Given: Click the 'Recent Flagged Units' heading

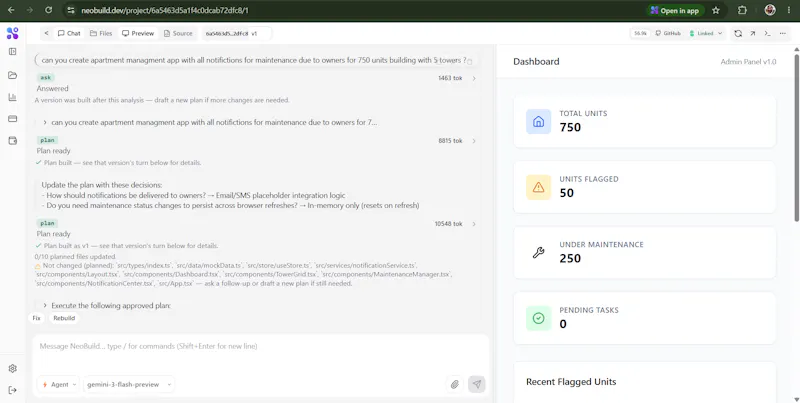Looking at the screenshot, I should (x=571, y=382).
